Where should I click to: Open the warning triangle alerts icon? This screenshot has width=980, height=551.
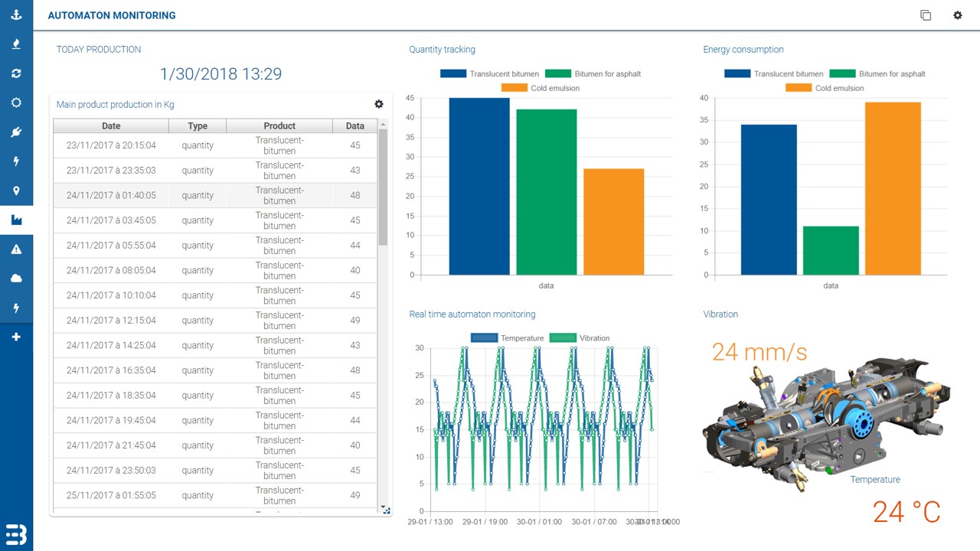pos(16,249)
